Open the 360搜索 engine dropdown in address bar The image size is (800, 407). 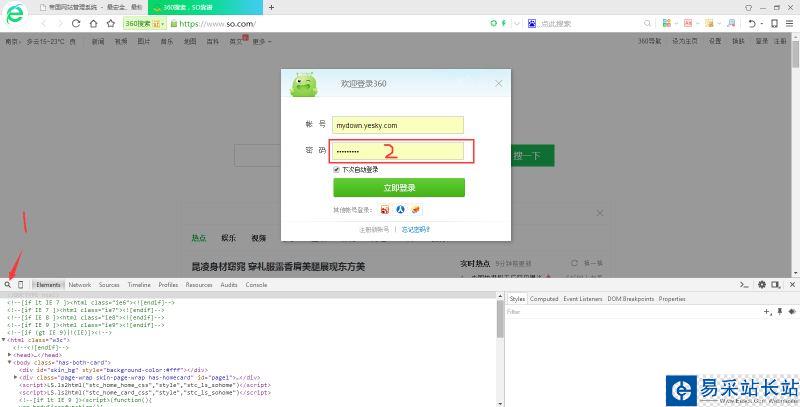(145, 23)
